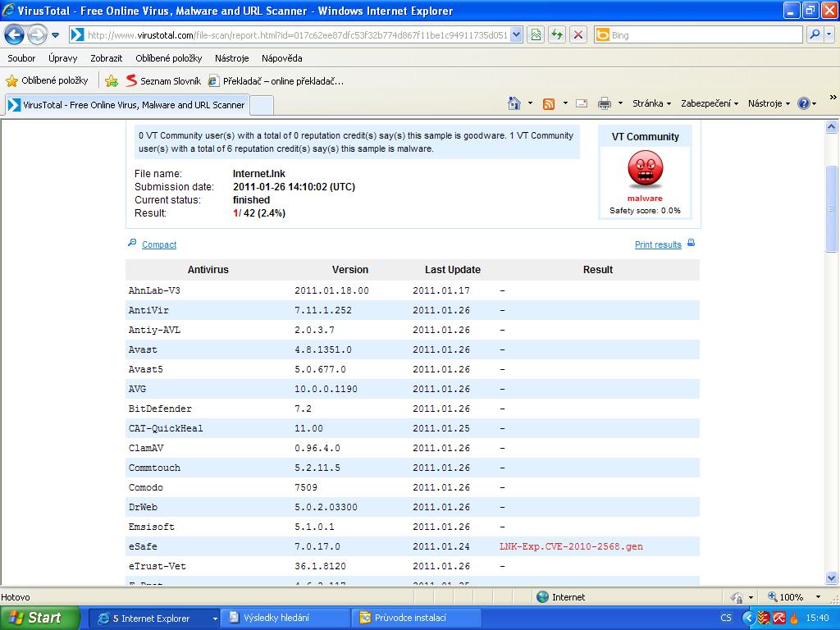Expand the address bar history dropdown
This screenshot has width=840, height=630.
516,34
